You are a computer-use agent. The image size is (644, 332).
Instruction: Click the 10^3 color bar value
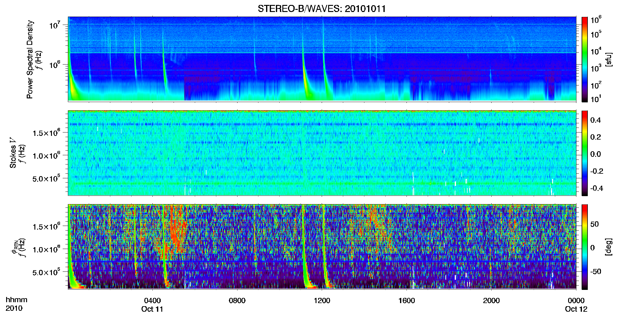[596, 68]
